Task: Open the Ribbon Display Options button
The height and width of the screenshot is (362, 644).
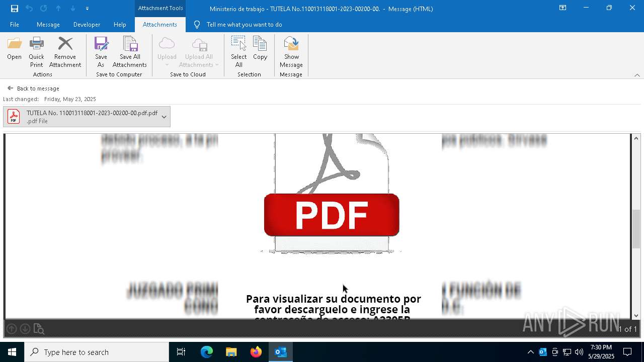Action: pyautogui.click(x=563, y=8)
